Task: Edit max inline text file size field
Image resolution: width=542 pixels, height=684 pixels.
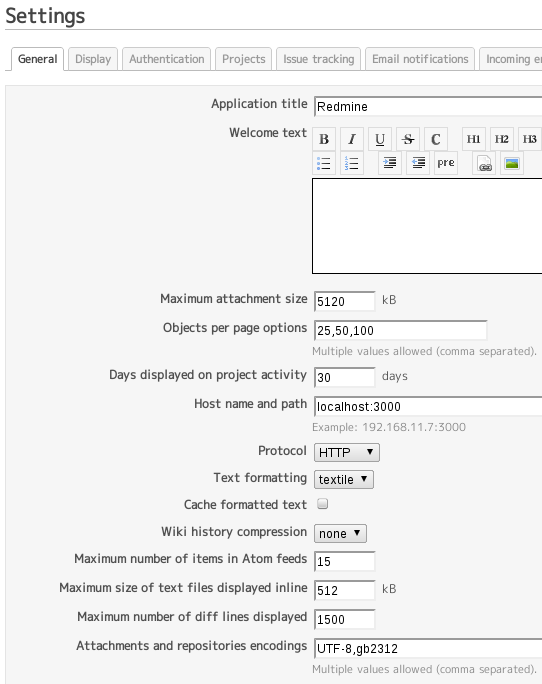Action: coord(344,590)
